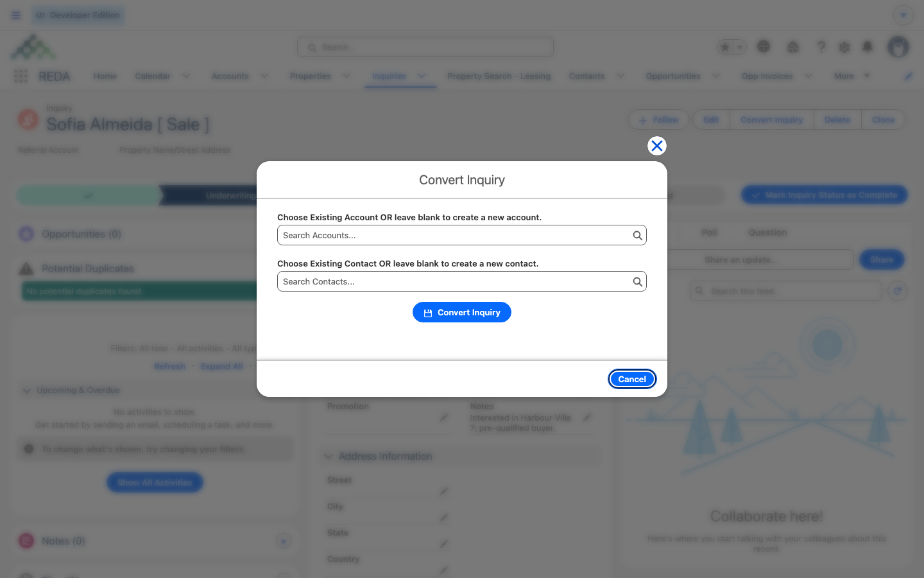Switch to the Question tab in the feed
Image resolution: width=924 pixels, height=578 pixels.
point(767,232)
